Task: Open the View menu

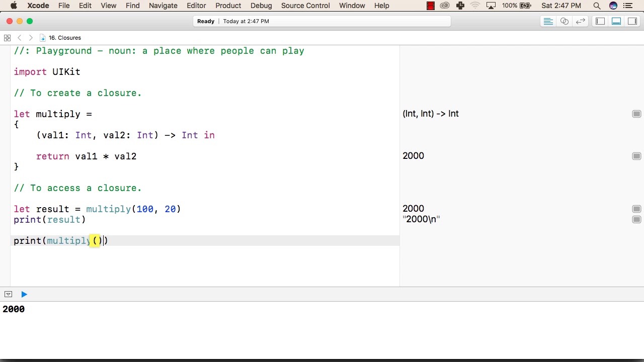Action: [108, 6]
